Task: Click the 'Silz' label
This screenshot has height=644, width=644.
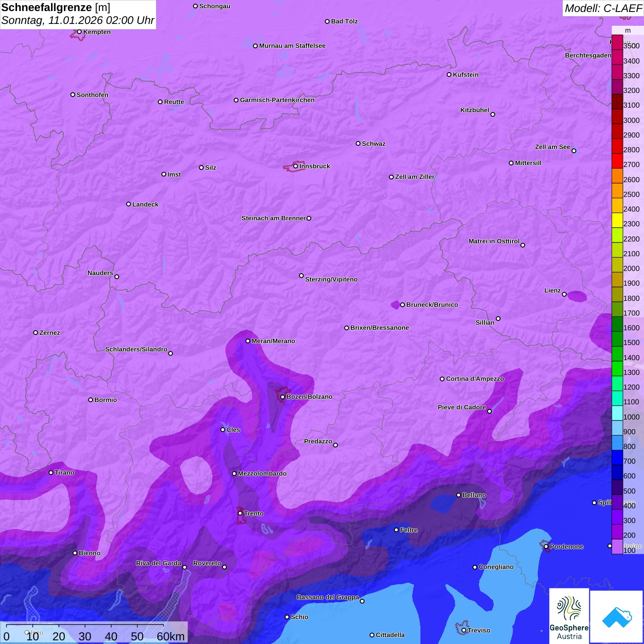Action: point(211,167)
